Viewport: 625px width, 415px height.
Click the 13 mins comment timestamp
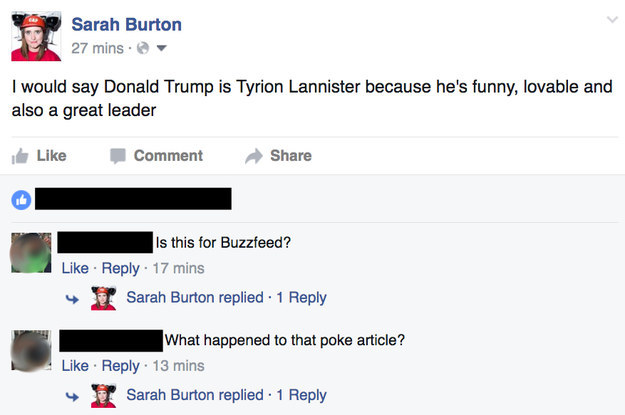coord(181,366)
